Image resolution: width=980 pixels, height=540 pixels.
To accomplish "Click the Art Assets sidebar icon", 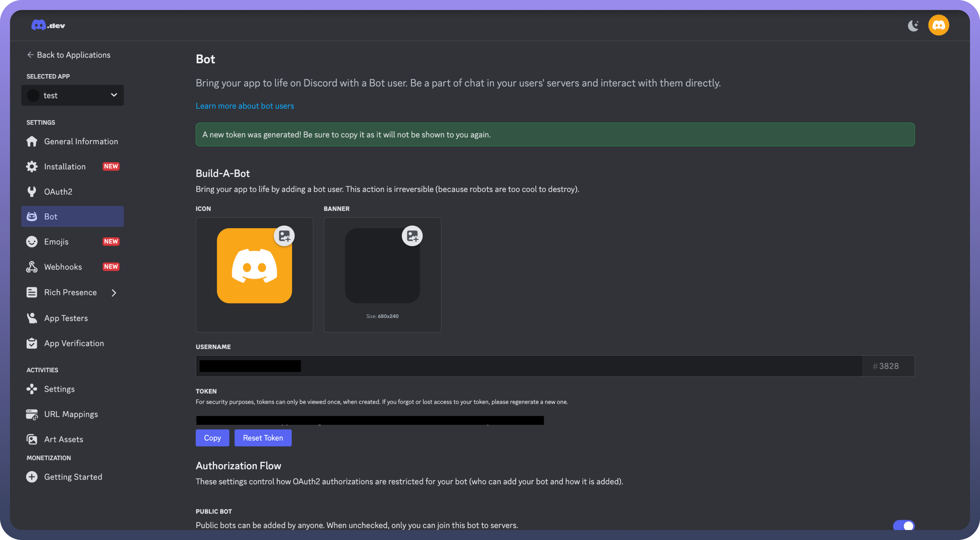I will [32, 439].
